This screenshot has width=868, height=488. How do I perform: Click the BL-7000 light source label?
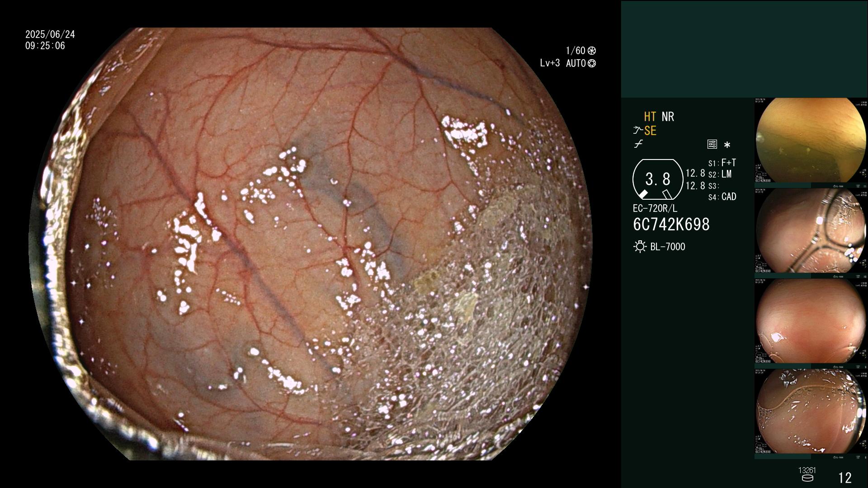pyautogui.click(x=668, y=247)
